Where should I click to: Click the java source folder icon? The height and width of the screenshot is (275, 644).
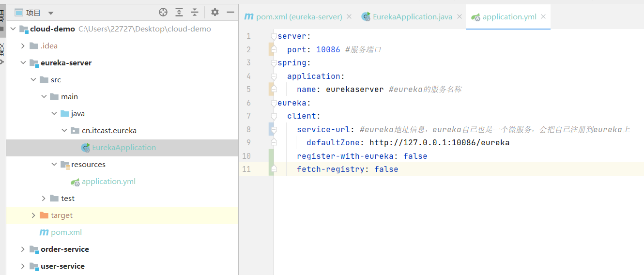click(x=65, y=114)
